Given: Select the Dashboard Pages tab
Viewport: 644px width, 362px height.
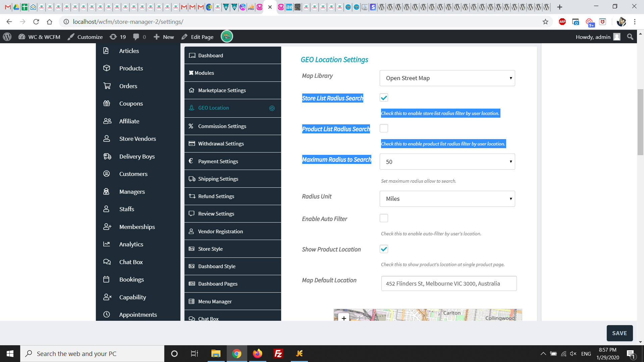Looking at the screenshot, I should (x=233, y=284).
